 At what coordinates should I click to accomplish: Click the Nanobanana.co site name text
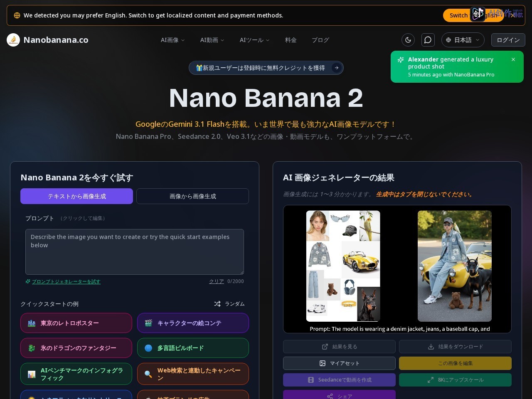tap(56, 40)
